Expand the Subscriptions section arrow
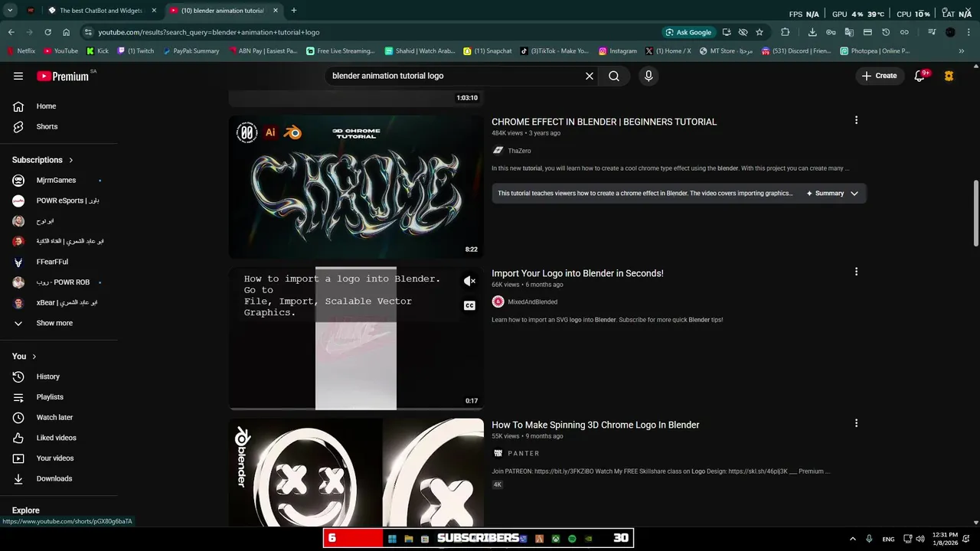Screen dimensions: 980x551 click(x=71, y=160)
